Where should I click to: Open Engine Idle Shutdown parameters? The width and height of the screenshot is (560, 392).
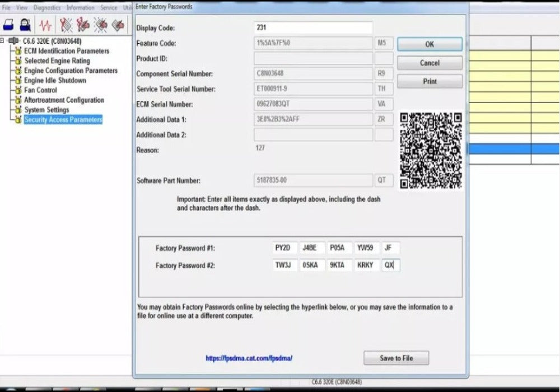pyautogui.click(x=54, y=81)
